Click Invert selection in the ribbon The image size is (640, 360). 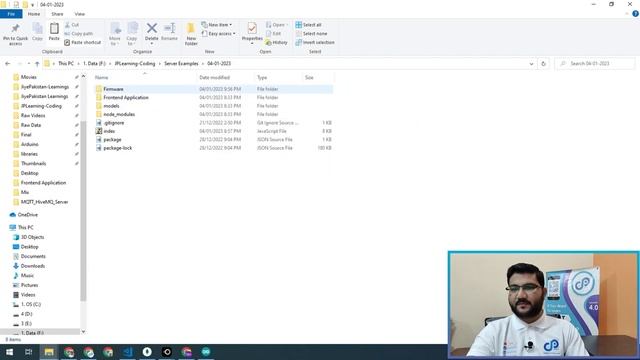315,42
